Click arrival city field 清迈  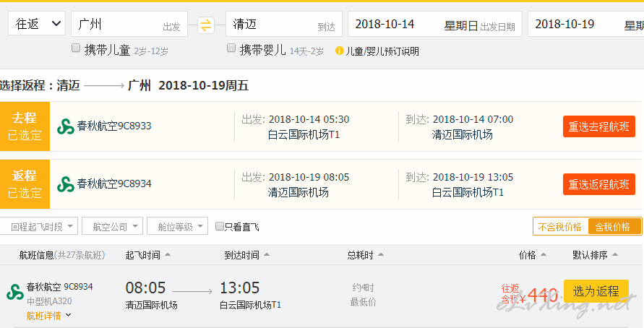pyautogui.click(x=284, y=24)
